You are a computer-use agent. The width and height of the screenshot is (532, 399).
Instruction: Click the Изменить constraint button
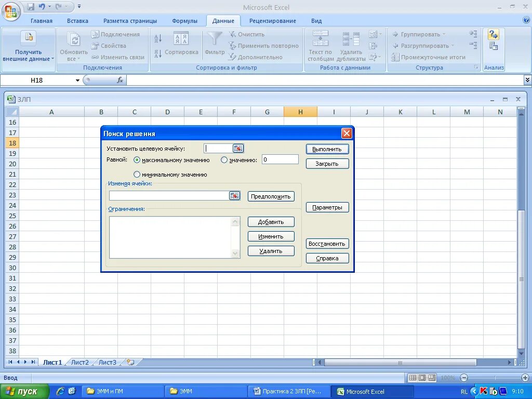(x=271, y=236)
